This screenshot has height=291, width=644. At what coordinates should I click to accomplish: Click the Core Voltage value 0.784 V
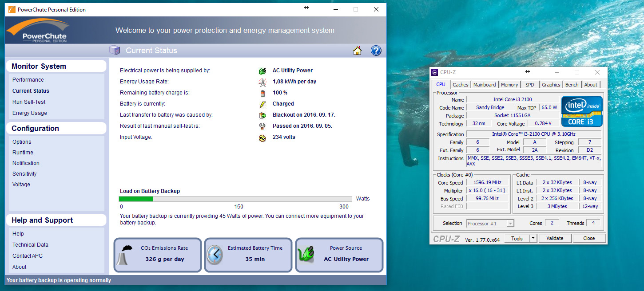pyautogui.click(x=543, y=124)
